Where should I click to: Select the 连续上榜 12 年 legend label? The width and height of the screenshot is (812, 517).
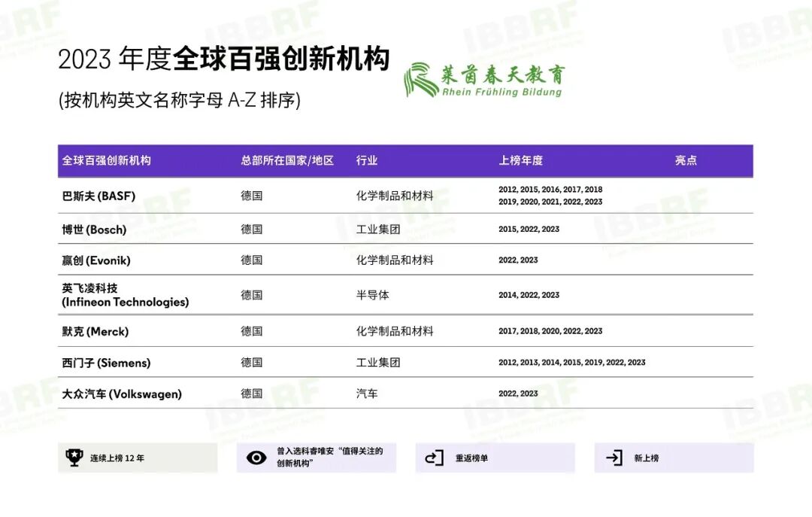pos(117,458)
